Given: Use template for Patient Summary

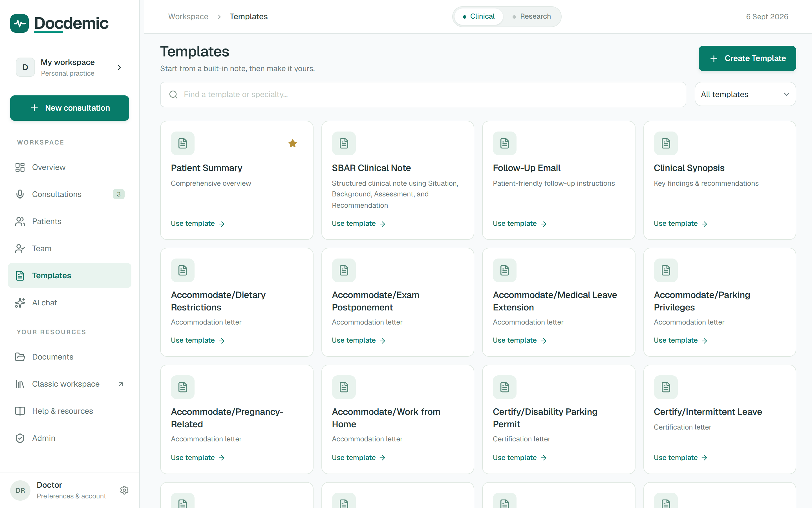Looking at the screenshot, I should tap(198, 224).
